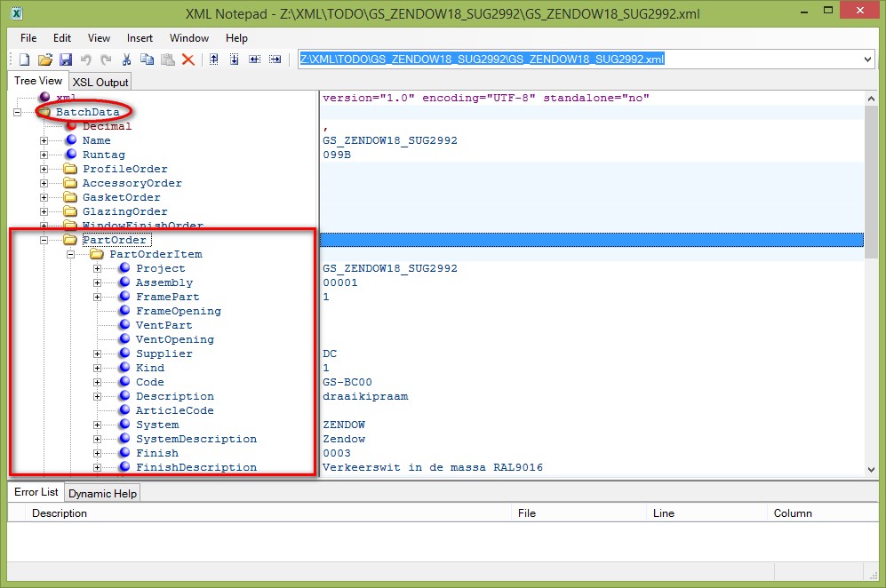Viewport: 886px width, 588px height.
Task: Expand the FinishDescription node
Action: (97, 468)
